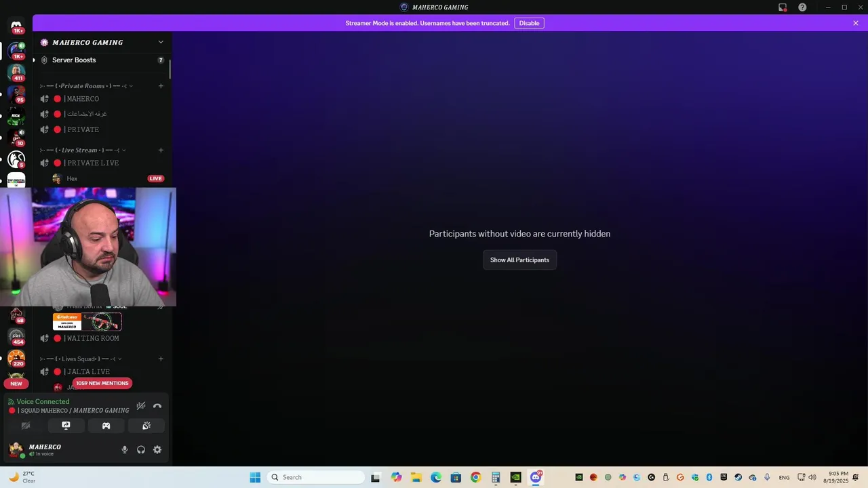Toggle headphone deafen
868x488 pixels.
coord(141,449)
